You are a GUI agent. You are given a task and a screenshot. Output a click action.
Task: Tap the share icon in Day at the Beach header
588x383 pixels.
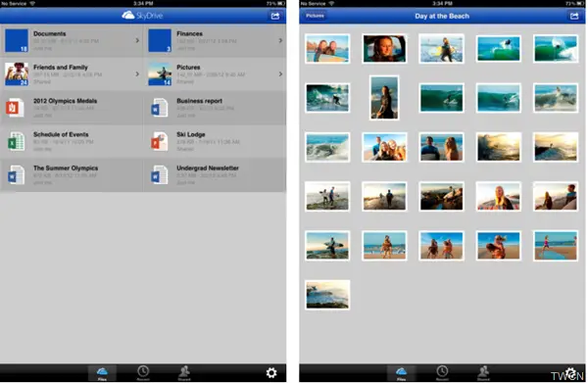[x=574, y=16]
